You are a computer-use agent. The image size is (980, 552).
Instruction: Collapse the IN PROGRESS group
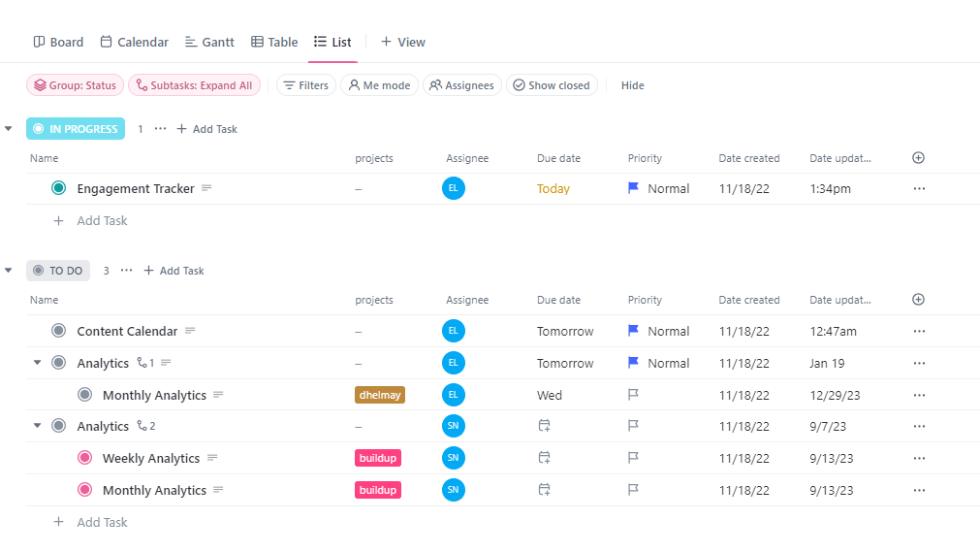[9, 129]
